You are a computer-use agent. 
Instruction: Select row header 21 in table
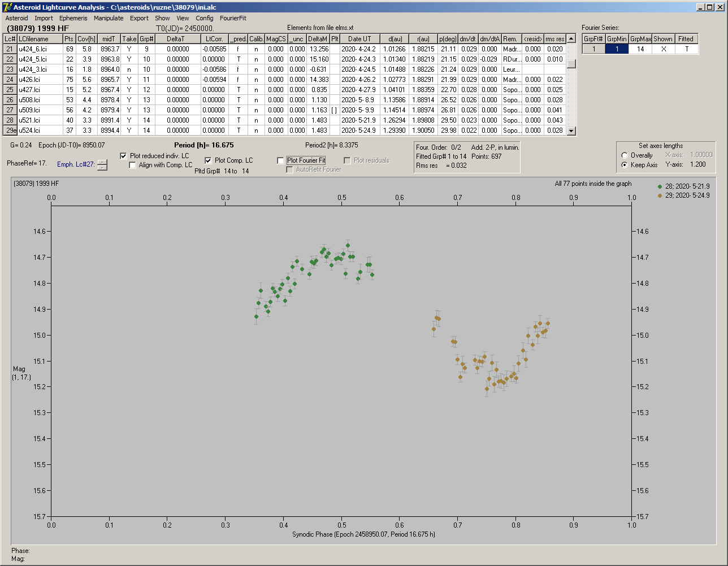pyautogui.click(x=10, y=49)
